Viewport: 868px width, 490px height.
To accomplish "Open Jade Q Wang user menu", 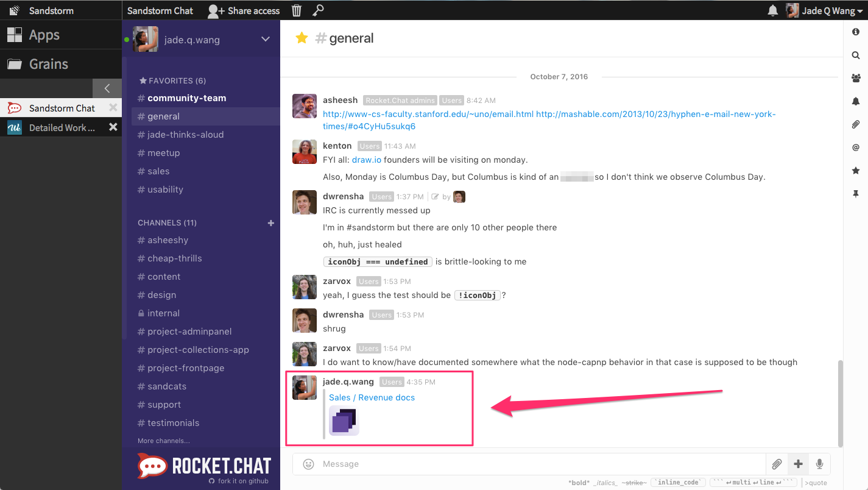I will (826, 10).
